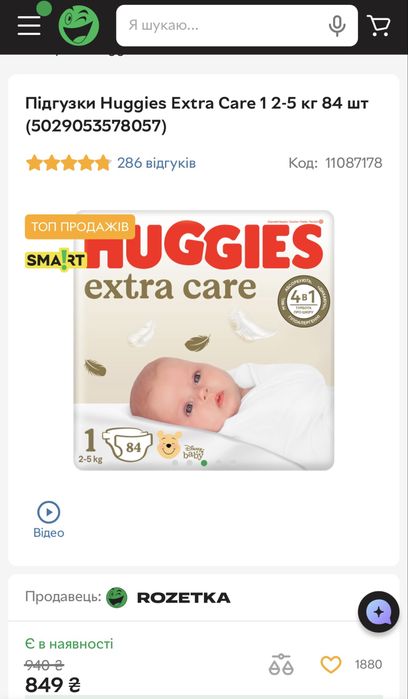Tap the product code 11087178
This screenshot has width=408, height=699.
(354, 163)
